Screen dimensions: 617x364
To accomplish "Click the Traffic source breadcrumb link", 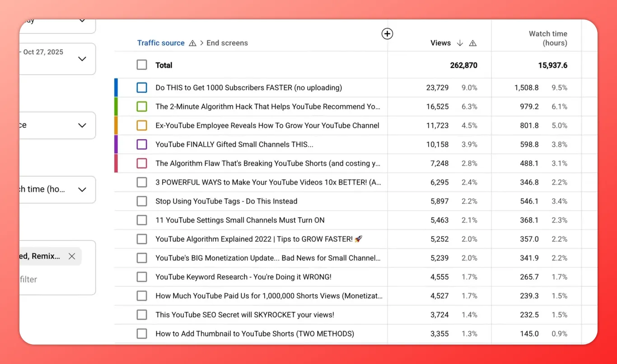I will [161, 43].
